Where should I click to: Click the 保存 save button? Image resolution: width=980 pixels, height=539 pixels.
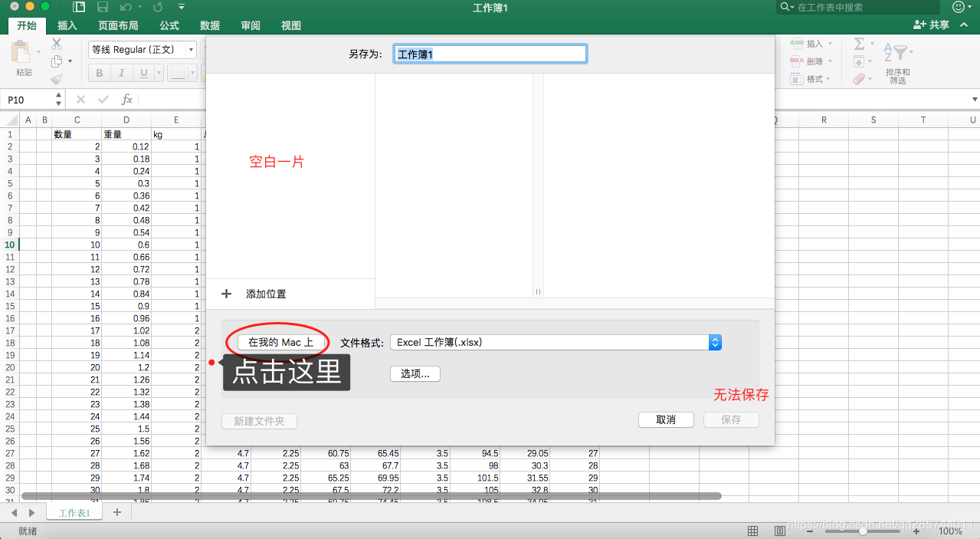pyautogui.click(x=731, y=420)
